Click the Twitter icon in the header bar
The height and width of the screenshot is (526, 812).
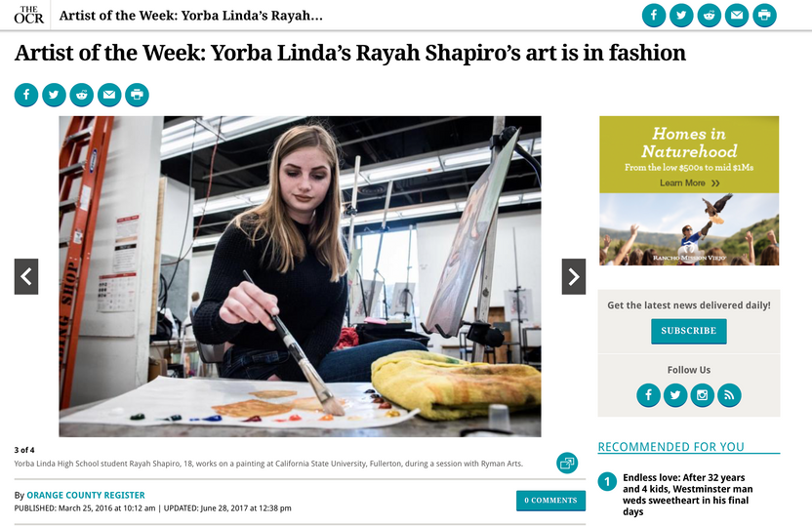tap(681, 15)
